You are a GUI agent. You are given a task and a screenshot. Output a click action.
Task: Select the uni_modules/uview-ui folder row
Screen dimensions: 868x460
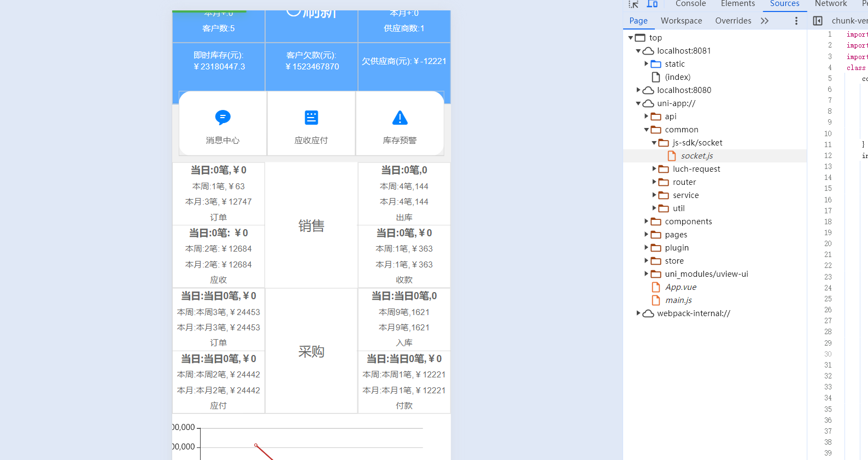(x=715, y=274)
